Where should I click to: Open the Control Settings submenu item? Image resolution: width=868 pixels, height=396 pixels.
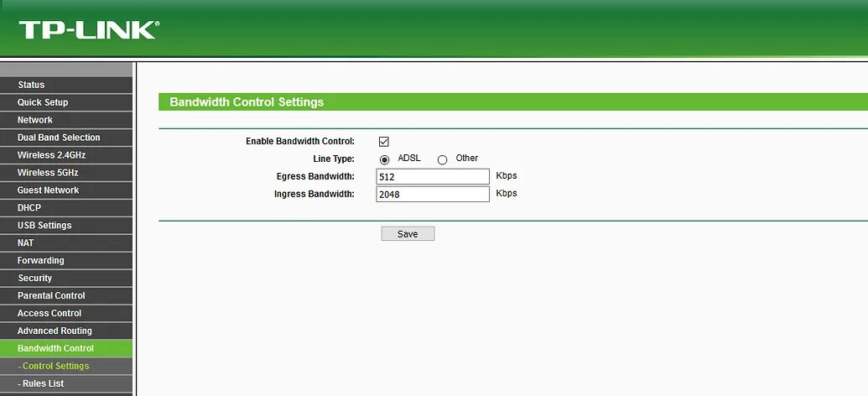[x=66, y=366]
